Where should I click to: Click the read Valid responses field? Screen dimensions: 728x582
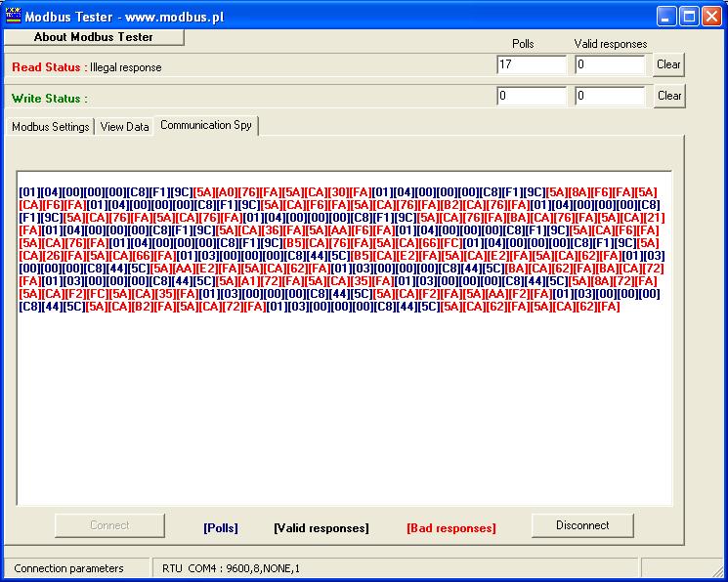point(610,64)
